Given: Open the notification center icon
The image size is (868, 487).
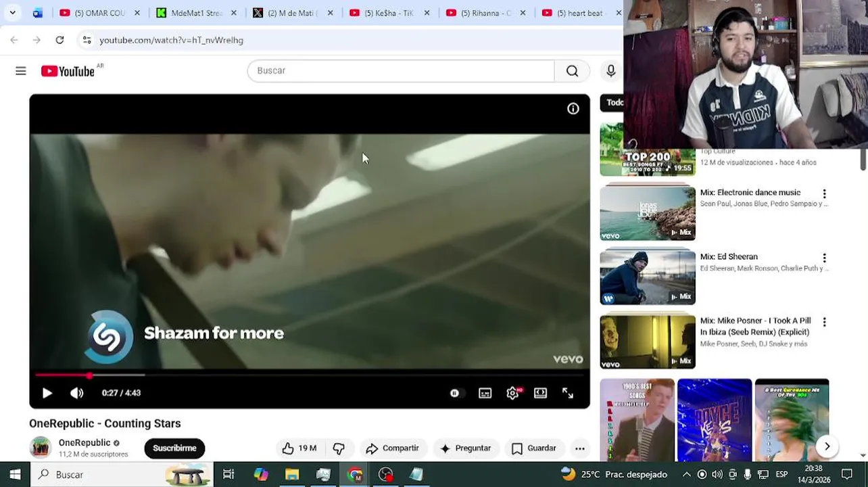Looking at the screenshot, I should click(x=846, y=474).
